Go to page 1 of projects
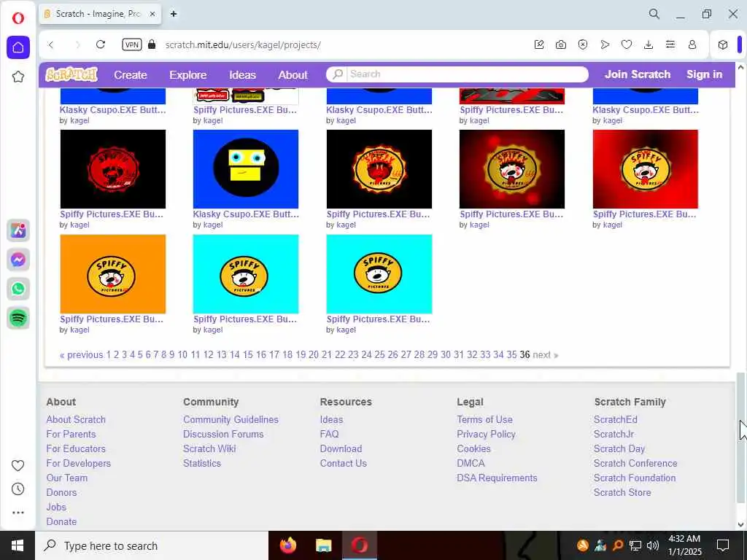Viewport: 747px width, 560px height. click(x=108, y=355)
